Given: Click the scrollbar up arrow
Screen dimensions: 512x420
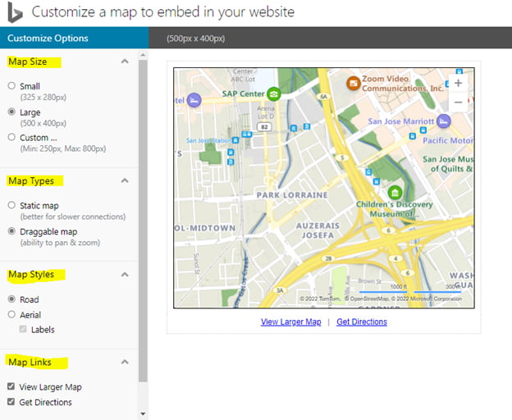Looking at the screenshot, I should [x=143, y=55].
